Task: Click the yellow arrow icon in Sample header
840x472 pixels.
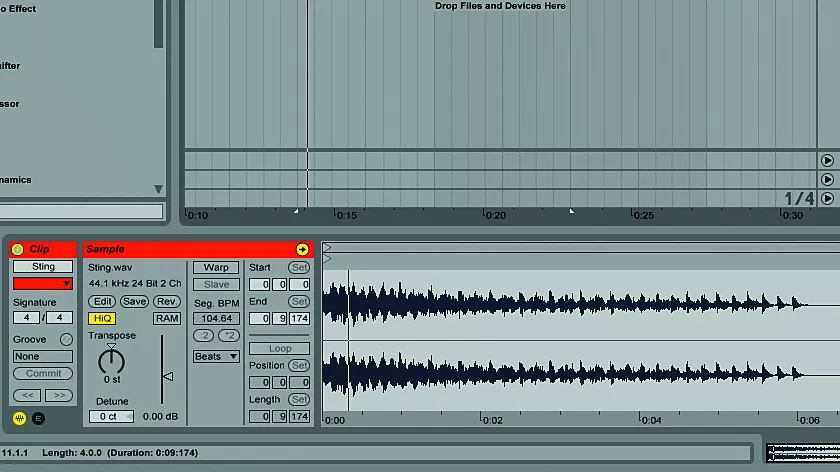Action: click(x=302, y=249)
